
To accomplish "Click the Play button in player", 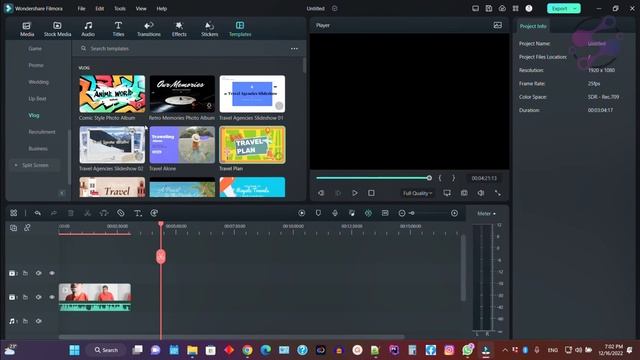I will [355, 193].
